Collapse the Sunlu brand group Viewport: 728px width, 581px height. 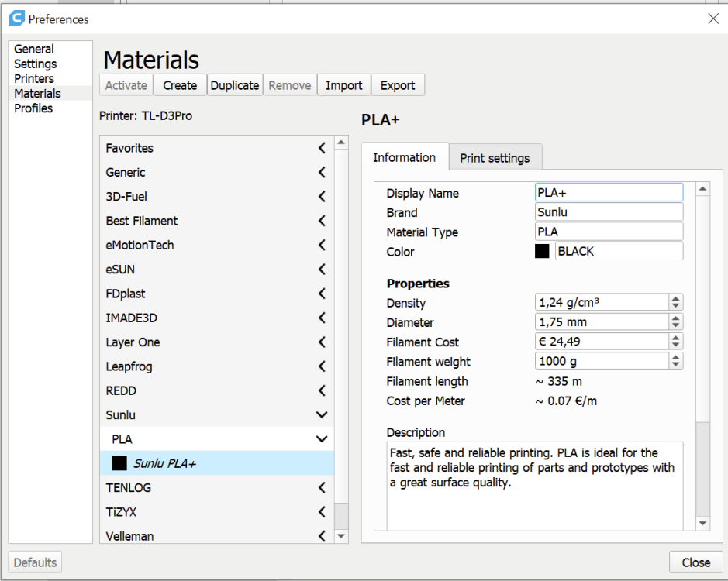pyautogui.click(x=322, y=415)
